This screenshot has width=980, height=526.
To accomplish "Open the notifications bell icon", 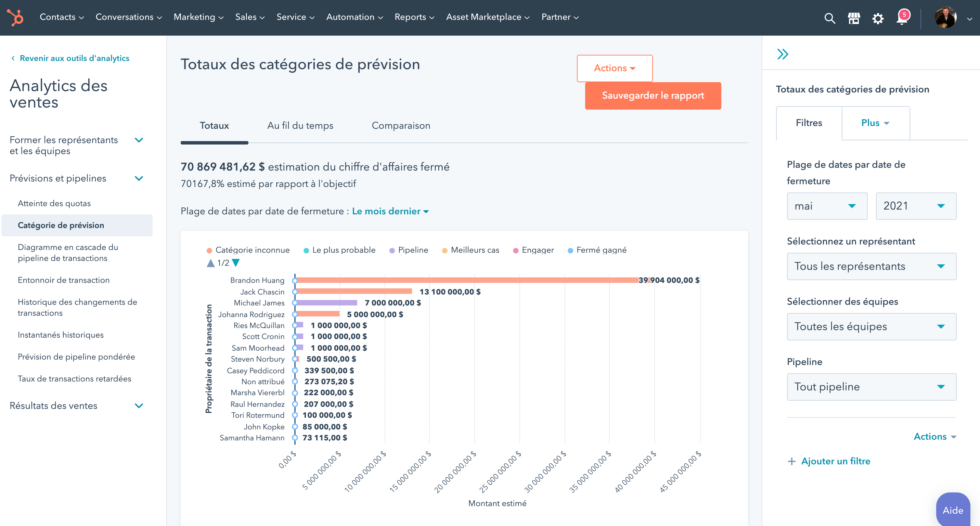I will (902, 18).
